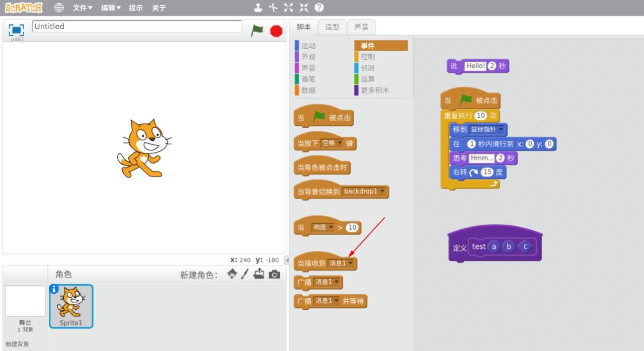The width and height of the screenshot is (644, 351).
Task: Select the duplicate stamp tool
Action: [258, 8]
